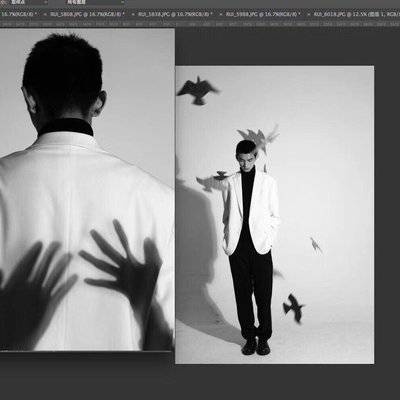Select the partially visible first document tab
Viewport: 400px width, 400px height.
(19, 14)
